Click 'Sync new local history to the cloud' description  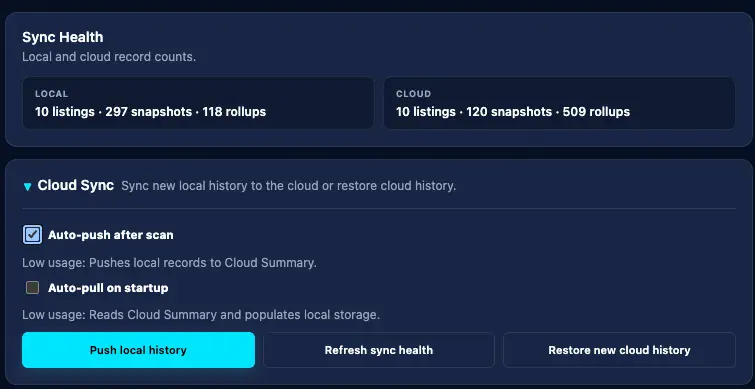click(288, 186)
